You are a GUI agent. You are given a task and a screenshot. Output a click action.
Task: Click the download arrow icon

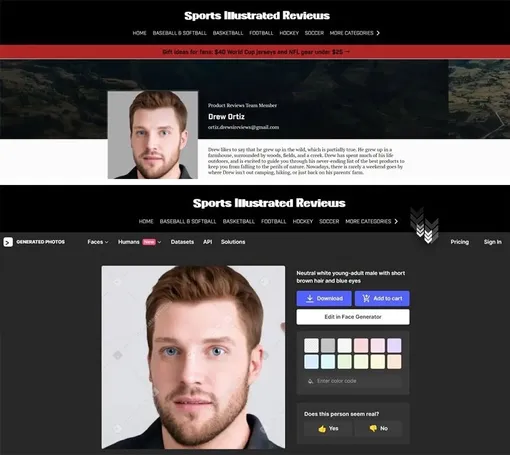[310, 298]
